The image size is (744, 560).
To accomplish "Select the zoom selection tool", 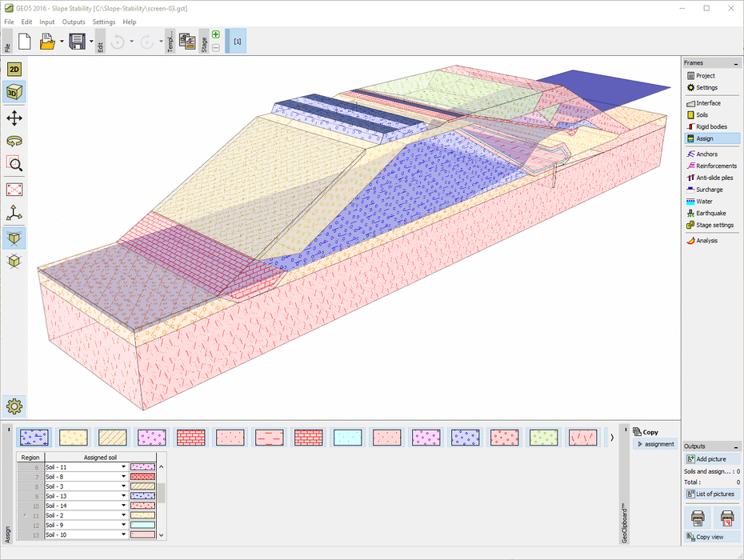I will pos(13,165).
